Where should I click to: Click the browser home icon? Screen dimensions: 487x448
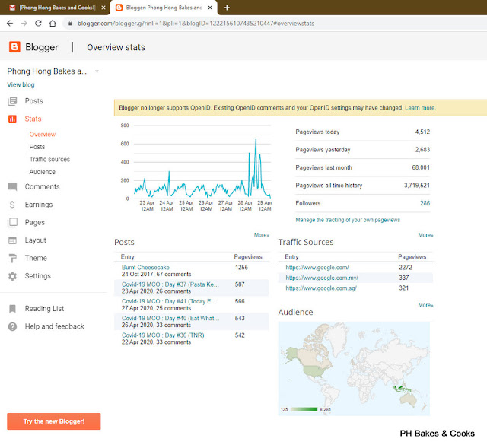coord(53,24)
